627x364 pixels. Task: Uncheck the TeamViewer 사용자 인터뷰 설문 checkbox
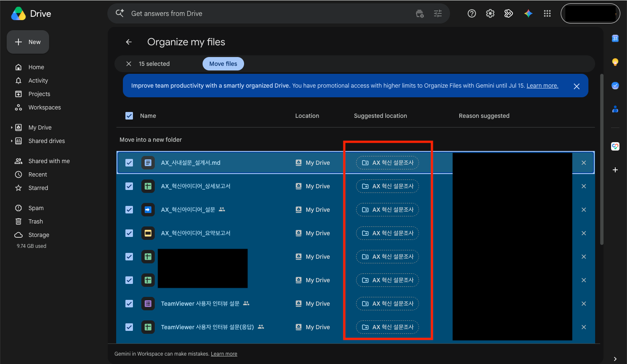[129, 304]
